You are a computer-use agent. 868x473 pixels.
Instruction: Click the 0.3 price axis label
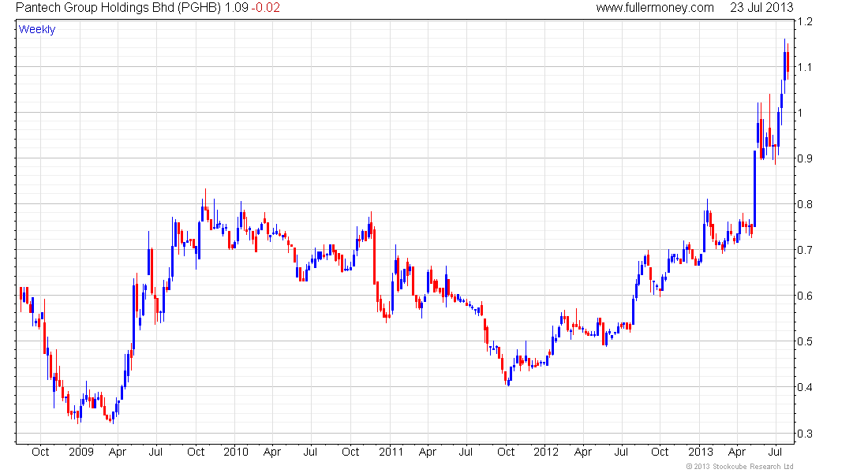805,433
